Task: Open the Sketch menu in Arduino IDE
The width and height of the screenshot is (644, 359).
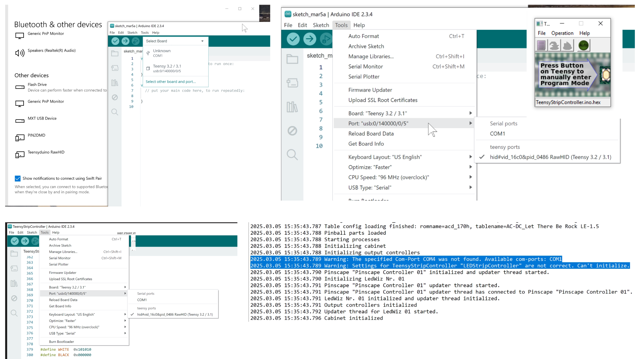Action: [x=321, y=25]
